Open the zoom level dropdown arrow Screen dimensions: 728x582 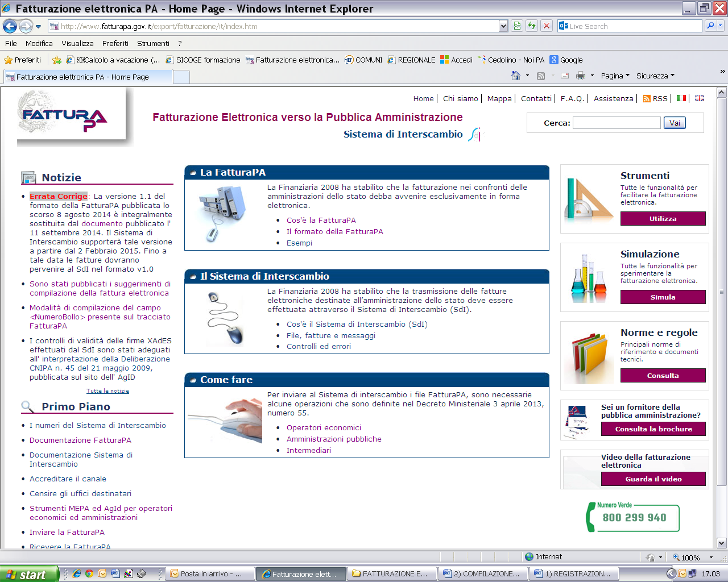point(711,558)
